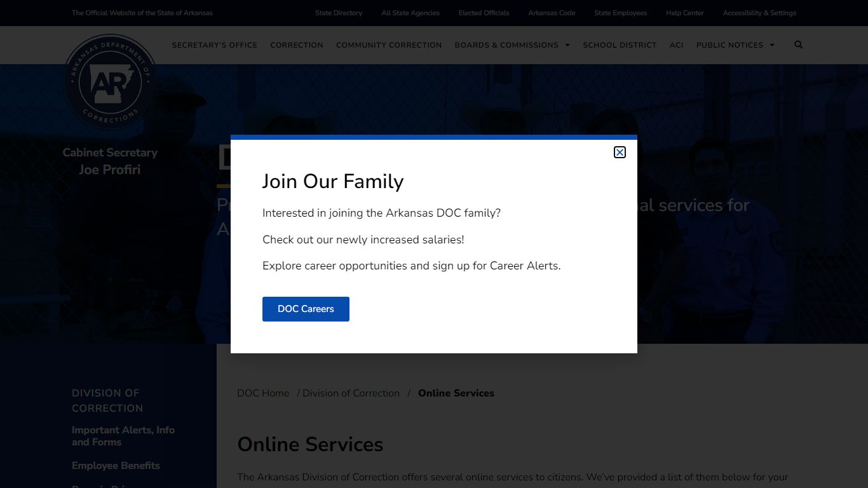Click the DOC Careers button

pos(306,309)
